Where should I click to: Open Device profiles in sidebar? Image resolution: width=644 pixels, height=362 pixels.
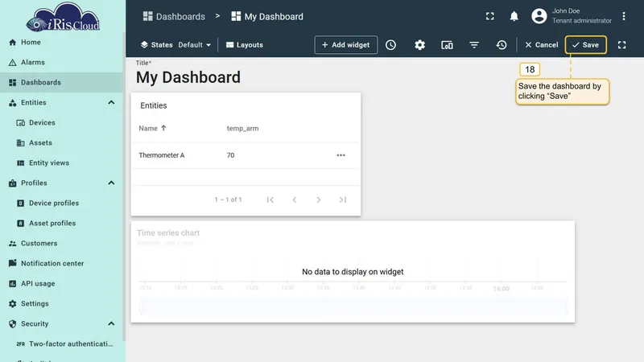62,204
